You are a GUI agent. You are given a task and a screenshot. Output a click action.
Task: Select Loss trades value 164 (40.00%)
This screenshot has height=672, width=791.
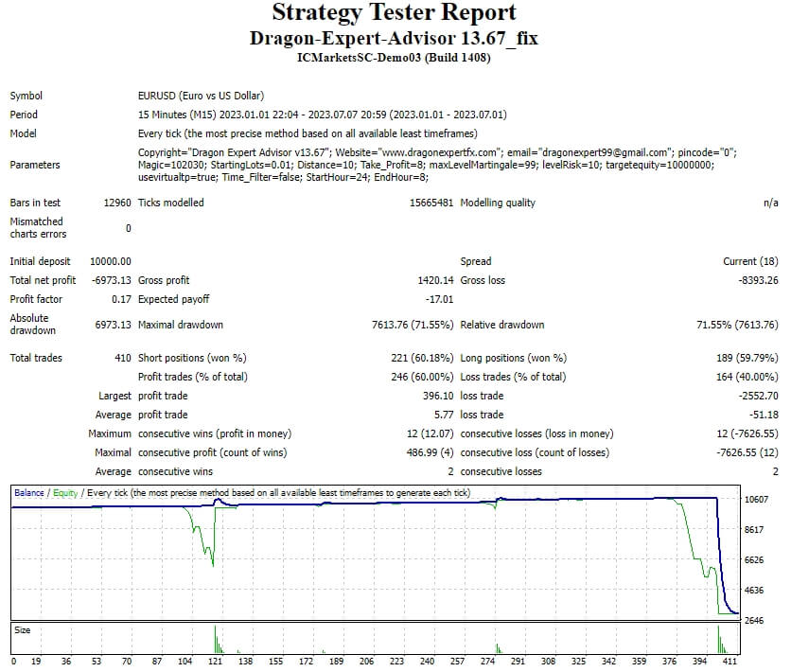tap(747, 377)
